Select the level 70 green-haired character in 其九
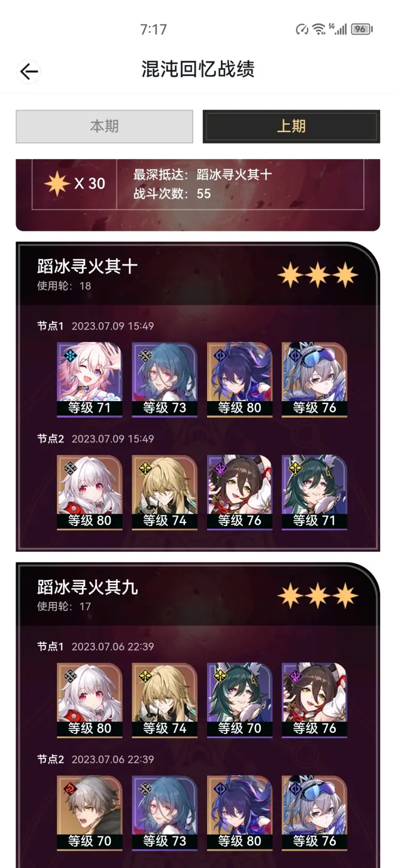The height and width of the screenshot is (868, 395). 239,700
